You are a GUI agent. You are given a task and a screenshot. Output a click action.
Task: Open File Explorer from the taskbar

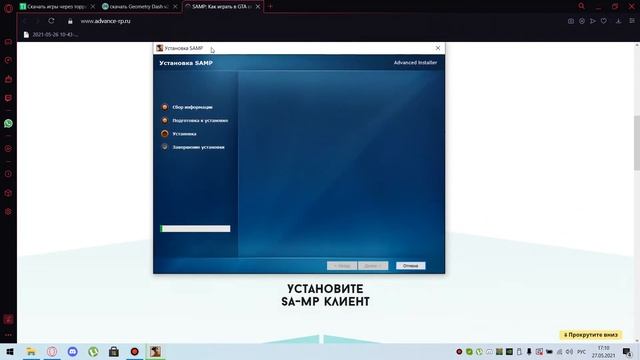click(31, 351)
